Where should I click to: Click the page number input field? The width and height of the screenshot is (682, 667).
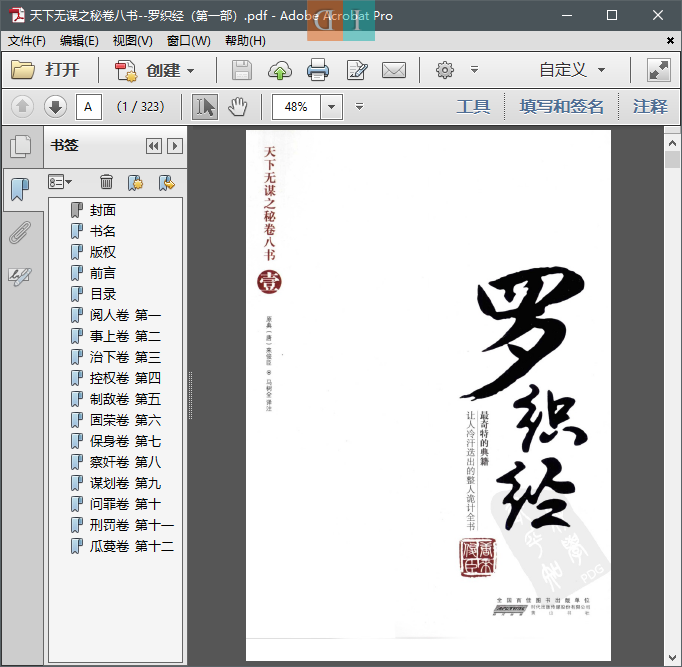pyautogui.click(x=89, y=107)
